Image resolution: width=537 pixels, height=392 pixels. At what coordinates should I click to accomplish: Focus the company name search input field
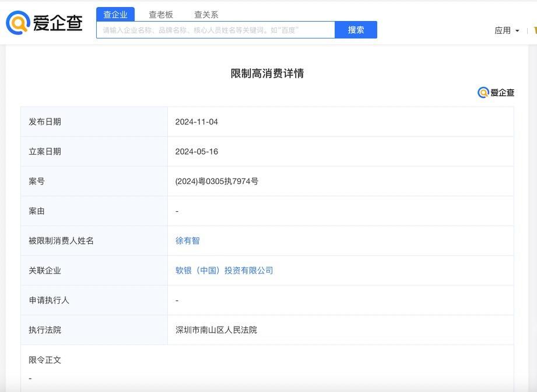click(216, 30)
